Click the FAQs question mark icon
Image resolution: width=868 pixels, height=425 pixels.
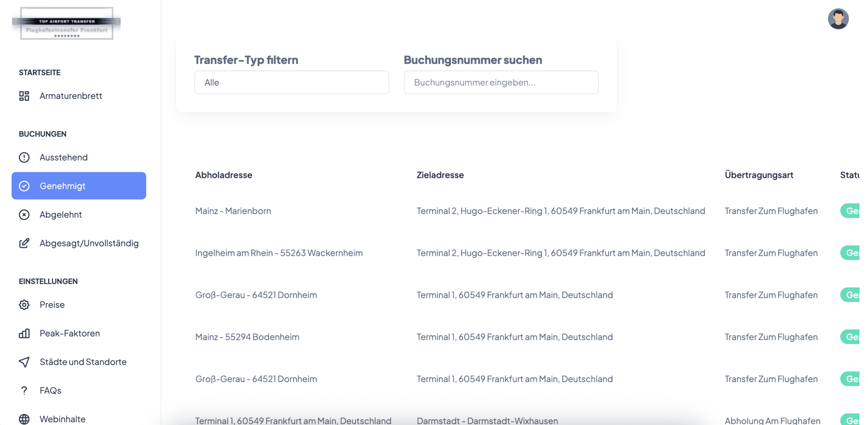(24, 390)
